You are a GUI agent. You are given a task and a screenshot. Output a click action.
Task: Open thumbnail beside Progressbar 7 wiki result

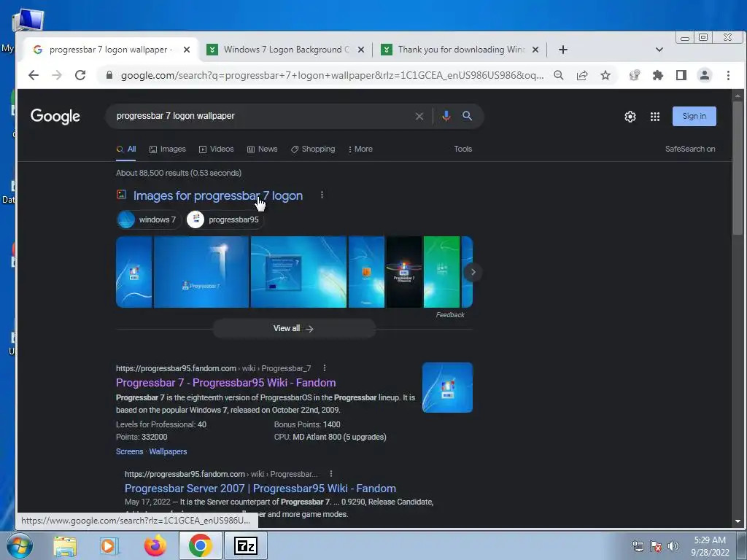coord(447,388)
